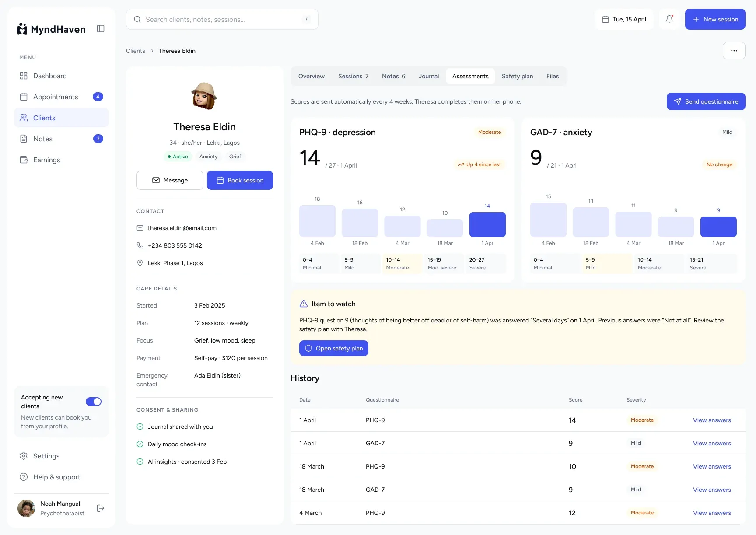Open the Safety plan tab
This screenshot has height=535, width=756.
click(518, 76)
